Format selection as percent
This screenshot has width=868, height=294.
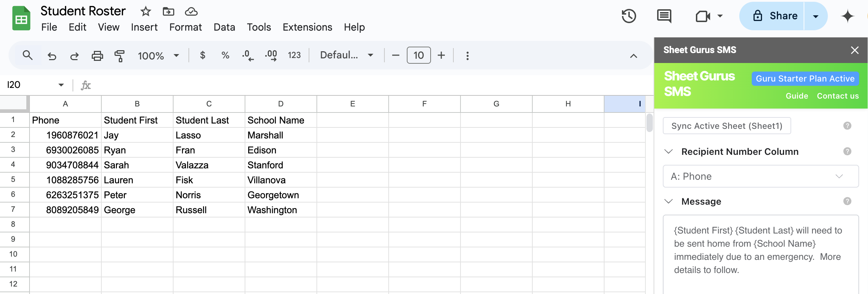(x=225, y=55)
